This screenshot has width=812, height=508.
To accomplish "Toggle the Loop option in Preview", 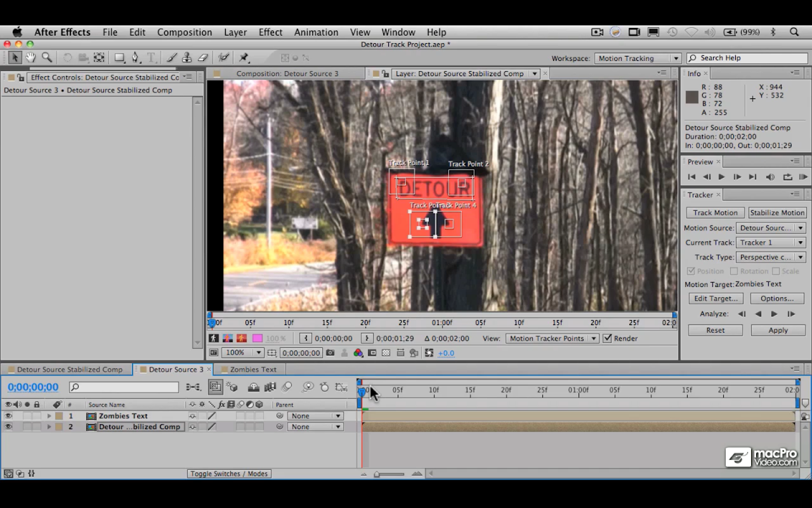I will [x=787, y=177].
